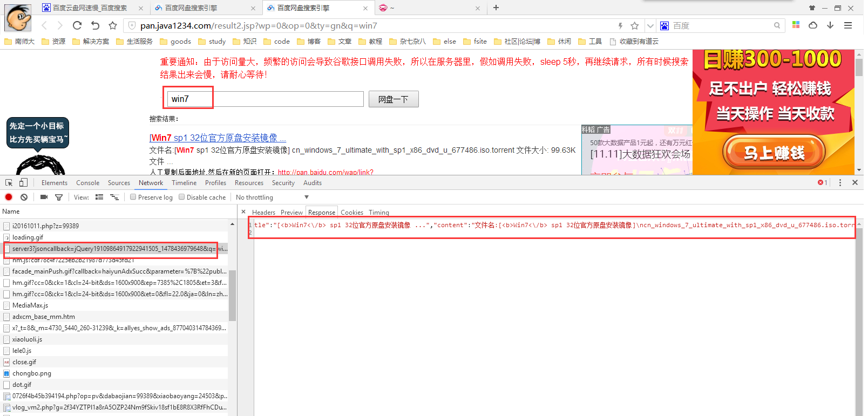Switch to DevTools Console tab
Image resolution: width=868 pixels, height=416 pixels.
pos(88,183)
